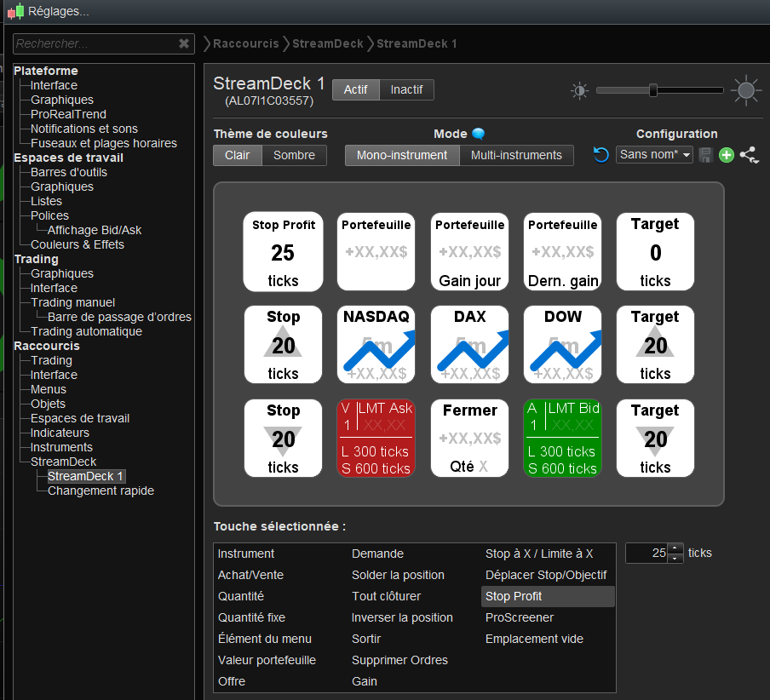770x700 pixels.
Task: Open Trading automatique settings
Action: point(86,331)
